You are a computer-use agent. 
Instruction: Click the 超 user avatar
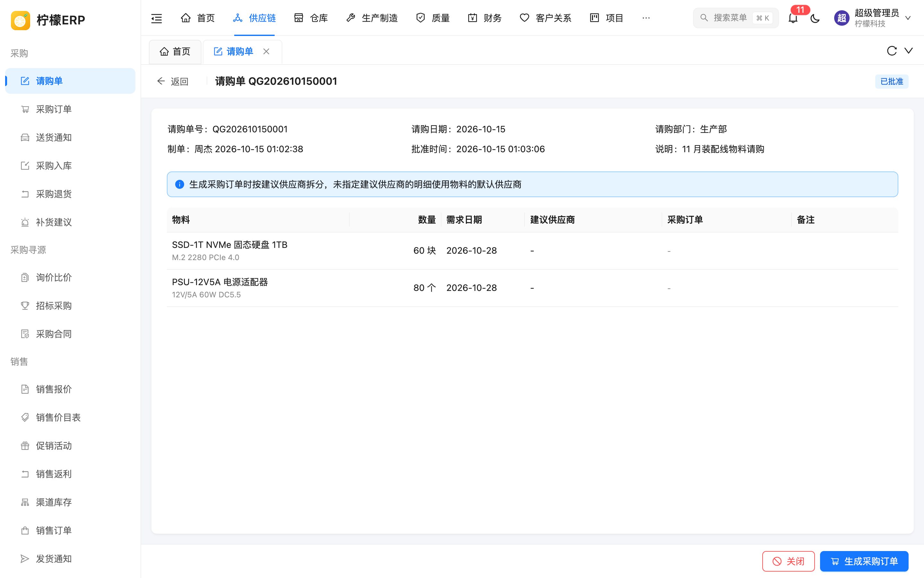click(842, 18)
